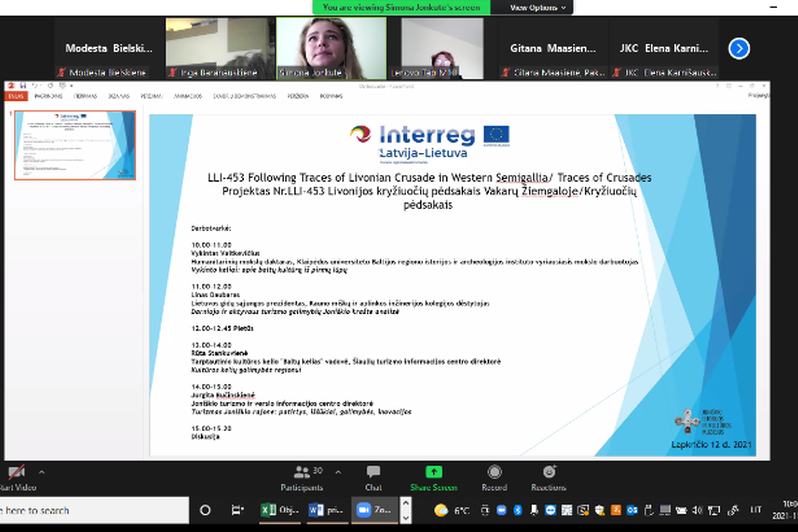The image size is (798, 532).
Task: Click the Outlook tray icon
Action: click(632, 511)
